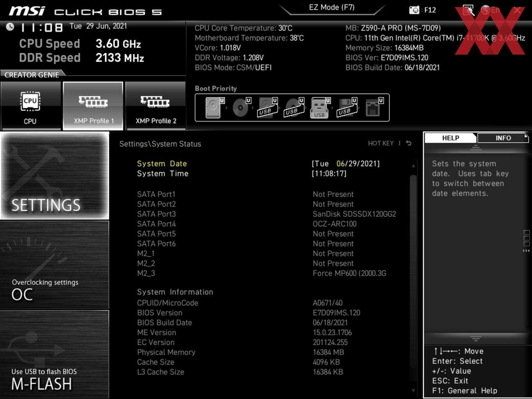532x399 pixels.
Task: Select the USB hard disk boot device icon
Action: 267,108
